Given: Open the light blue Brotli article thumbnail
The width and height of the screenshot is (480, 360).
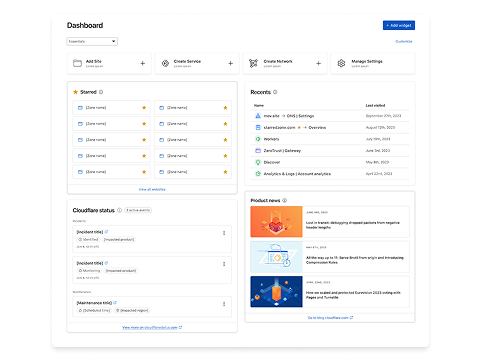Looking at the screenshot, I should (x=276, y=257).
